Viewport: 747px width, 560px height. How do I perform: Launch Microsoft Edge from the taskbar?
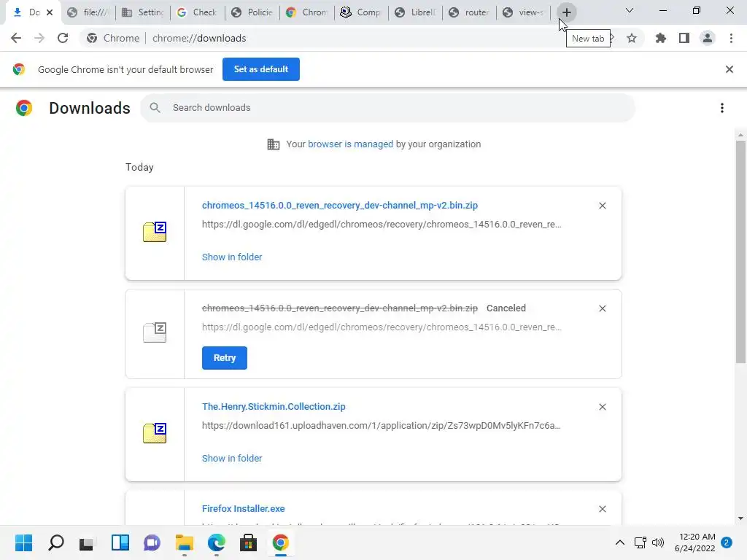point(216,542)
